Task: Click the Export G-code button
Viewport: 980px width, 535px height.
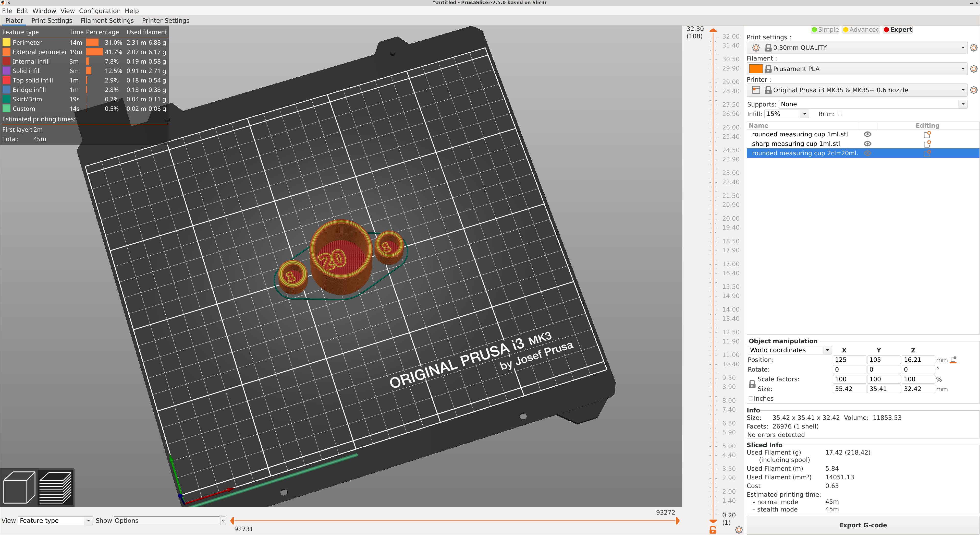Action: click(863, 525)
